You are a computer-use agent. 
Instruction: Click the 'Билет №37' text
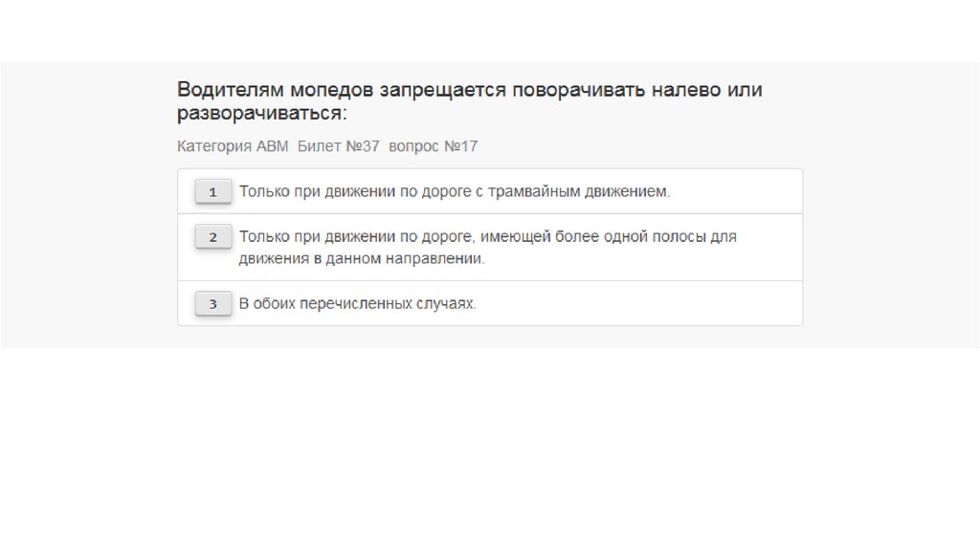[x=338, y=146]
